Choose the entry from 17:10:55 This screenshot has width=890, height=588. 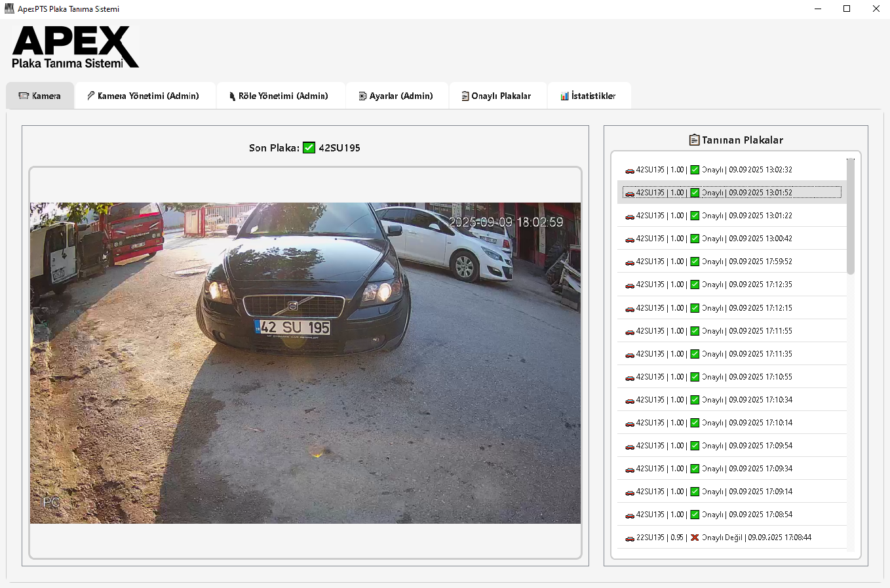(731, 376)
